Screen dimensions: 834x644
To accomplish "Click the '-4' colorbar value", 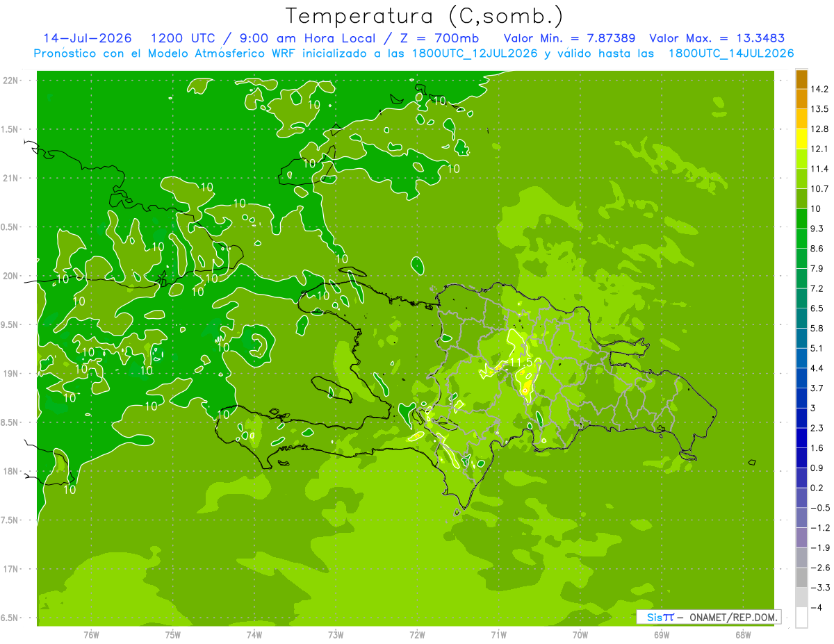I will (x=816, y=608).
